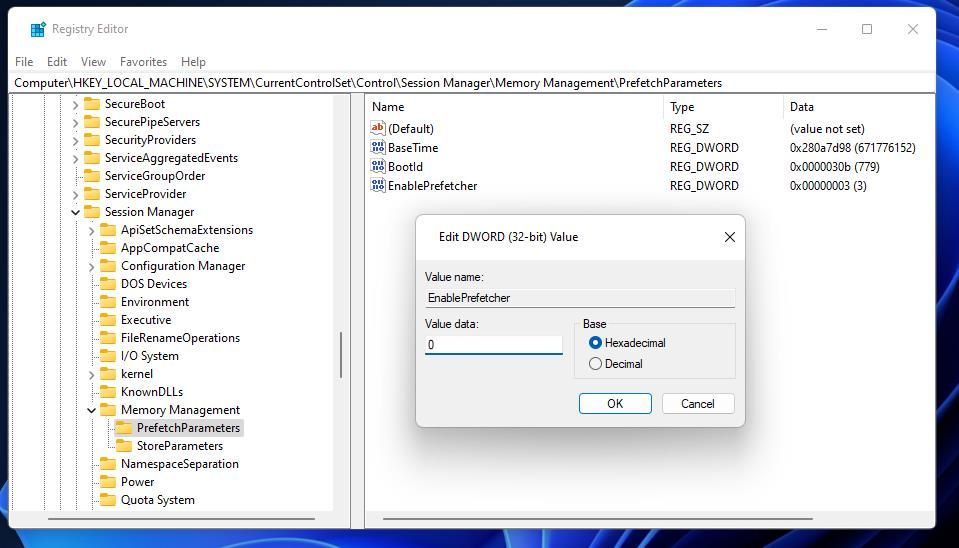Screen dimensions: 959x548
Task: Click the ServiceAggregatedEvents folder icon
Action: [x=92, y=158]
